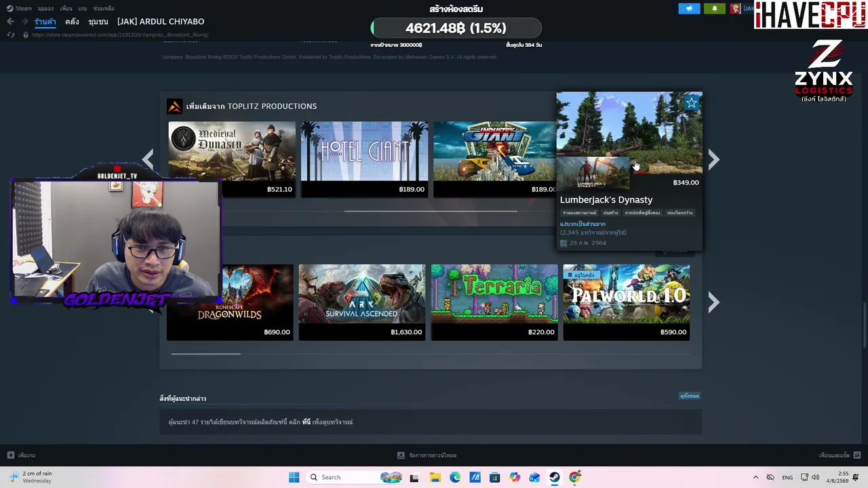The image size is (868, 488).
Task: Open the volume tray icon
Action: coord(817,477)
